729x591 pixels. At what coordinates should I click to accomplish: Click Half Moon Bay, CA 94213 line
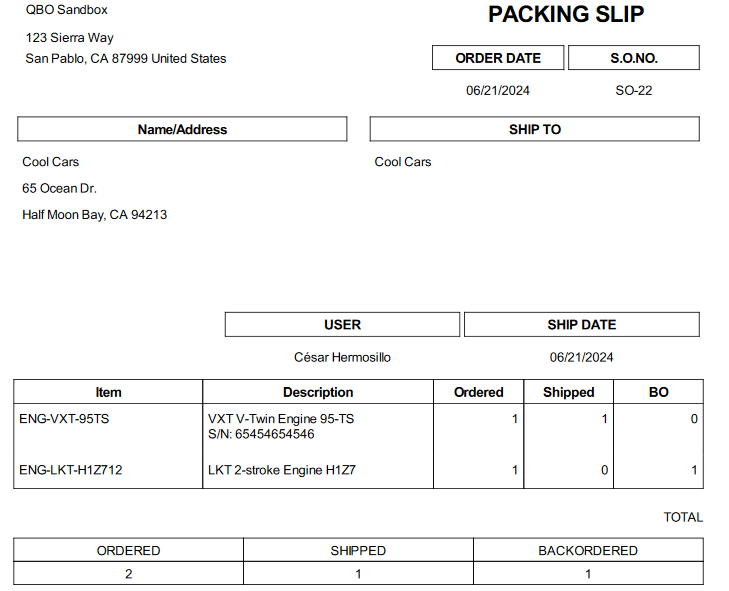(94, 215)
